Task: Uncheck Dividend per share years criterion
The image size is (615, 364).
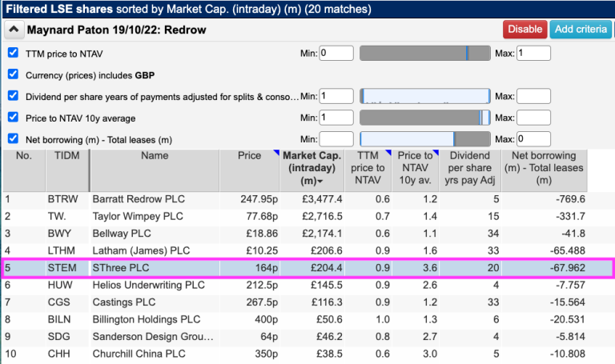Action: pyautogui.click(x=13, y=96)
